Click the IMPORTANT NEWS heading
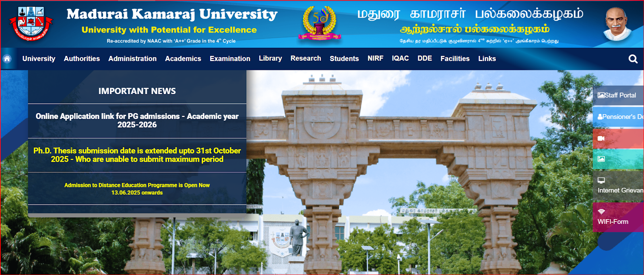The width and height of the screenshot is (644, 275). [x=137, y=91]
